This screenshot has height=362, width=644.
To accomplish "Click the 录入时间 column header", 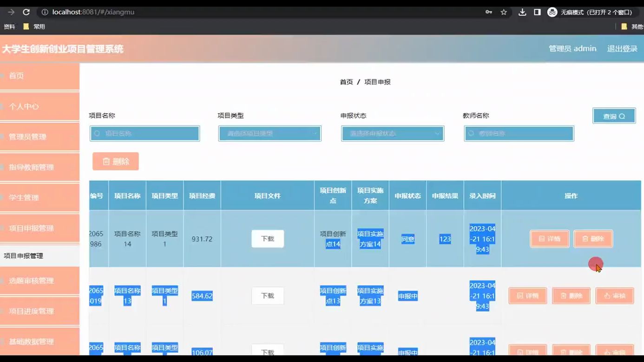I will tap(482, 196).
